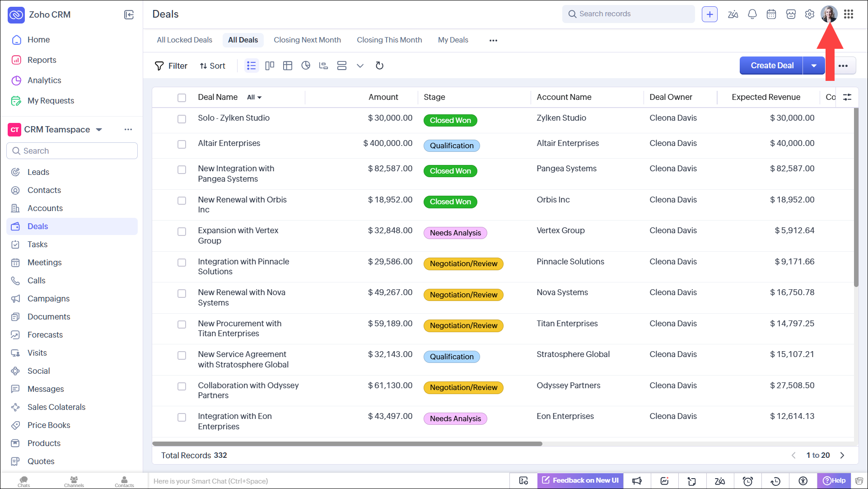Screen dimensions: 868x489
Task: Collapse the sidebar with toggle icon
Action: point(129,14)
